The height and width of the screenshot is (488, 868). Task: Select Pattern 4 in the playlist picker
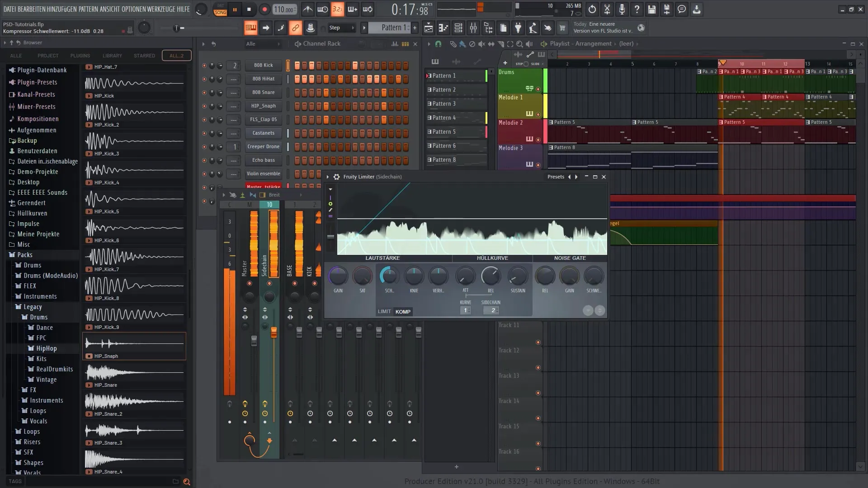(x=456, y=117)
